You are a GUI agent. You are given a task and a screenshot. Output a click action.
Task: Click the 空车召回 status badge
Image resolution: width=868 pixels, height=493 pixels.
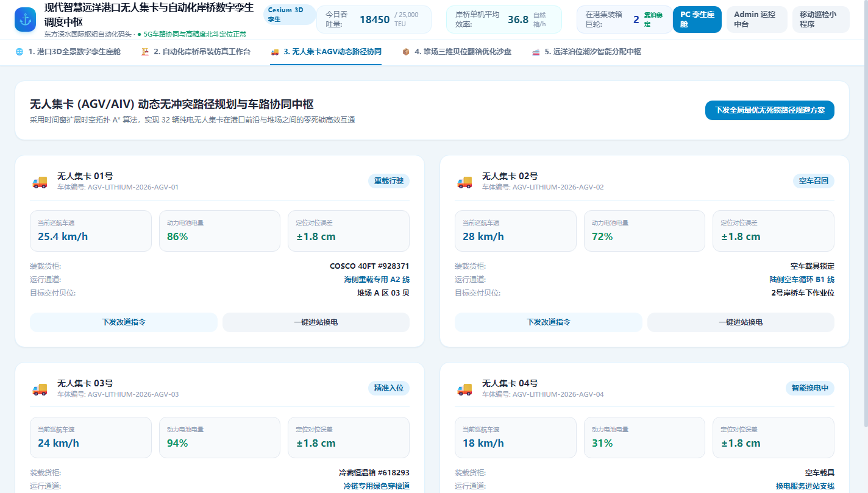[x=814, y=181]
